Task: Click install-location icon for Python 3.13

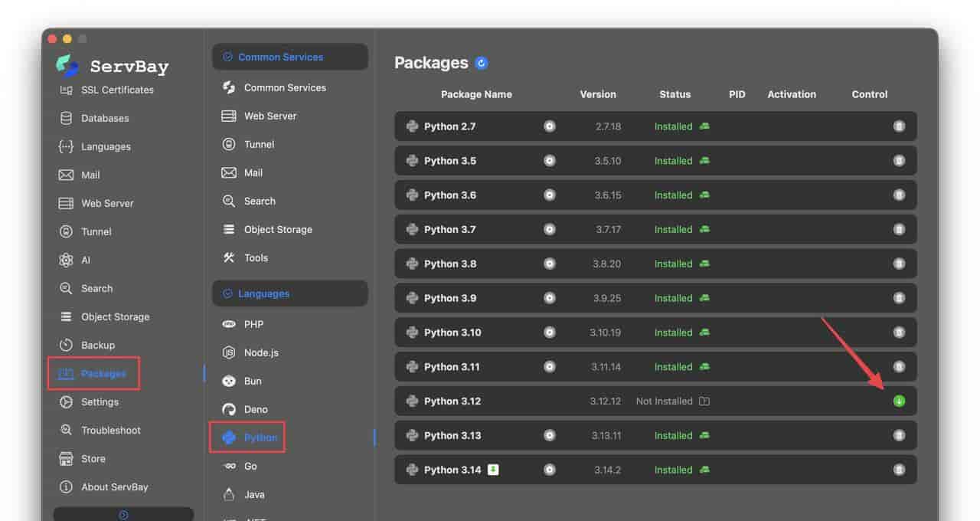Action: click(704, 435)
